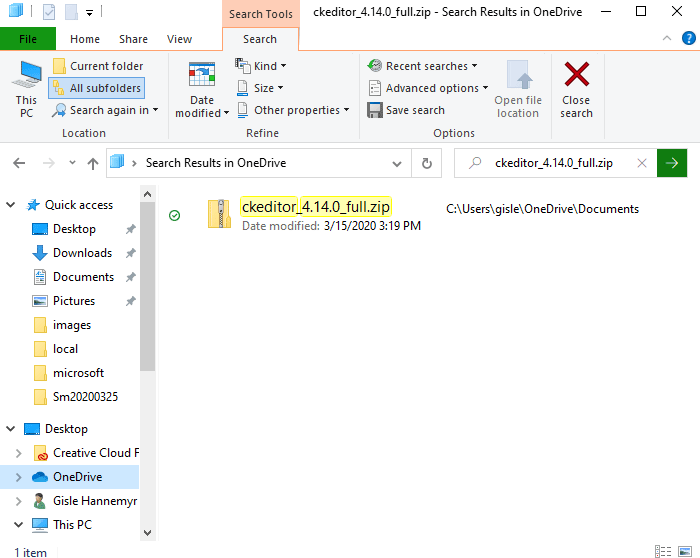This screenshot has width=700, height=558.
Task: Click navigation pane scroll up arrow
Action: tap(148, 194)
